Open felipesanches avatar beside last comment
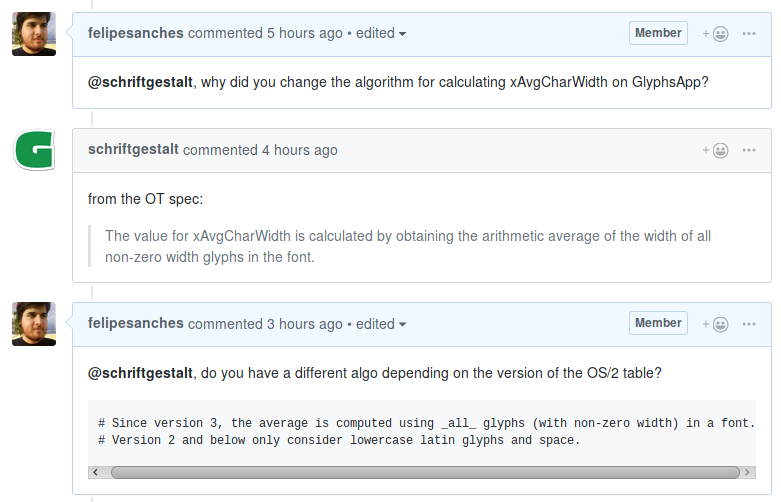 click(34, 324)
